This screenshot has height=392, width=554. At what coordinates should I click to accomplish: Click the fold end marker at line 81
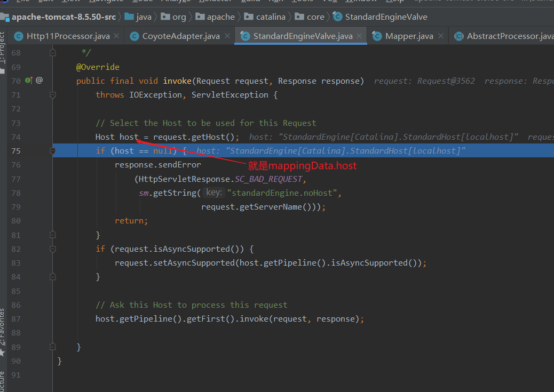[x=53, y=235]
